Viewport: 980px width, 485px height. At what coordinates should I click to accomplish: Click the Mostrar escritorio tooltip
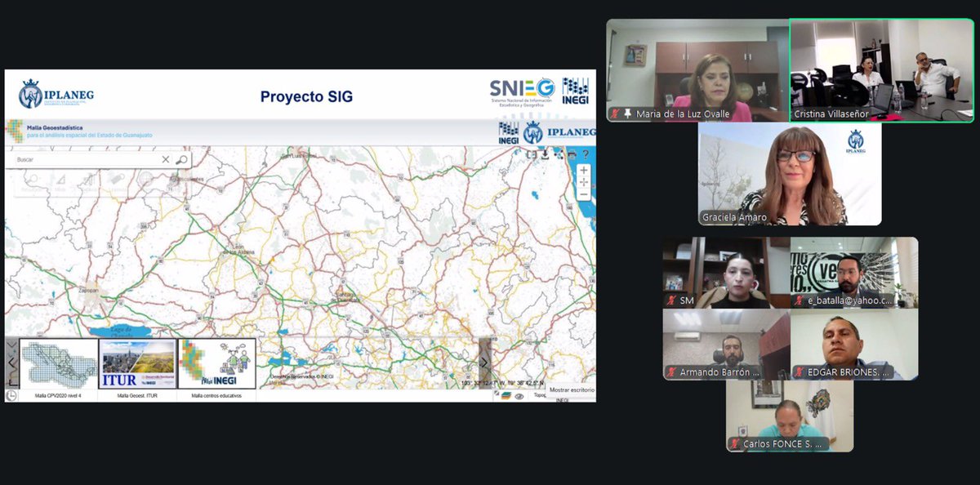572,390
